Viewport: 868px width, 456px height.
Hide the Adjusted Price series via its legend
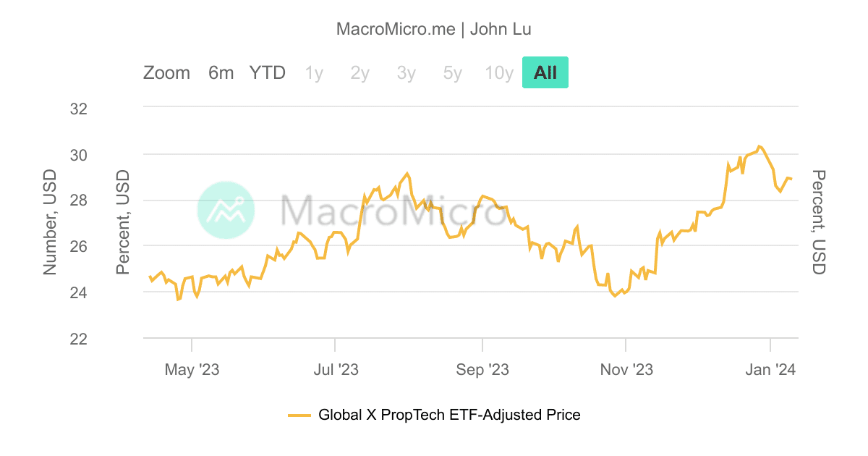448,415
